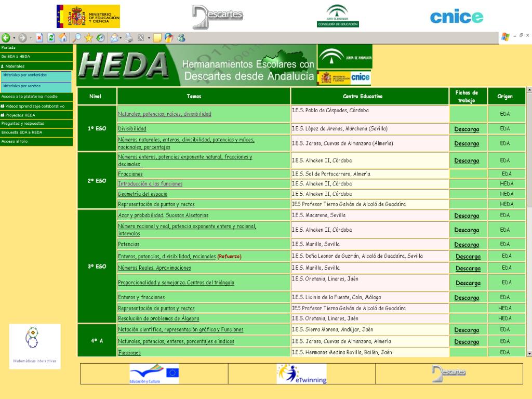Open the size icon dropdown arrow
The height and width of the screenshot is (399, 532).
pos(149,38)
